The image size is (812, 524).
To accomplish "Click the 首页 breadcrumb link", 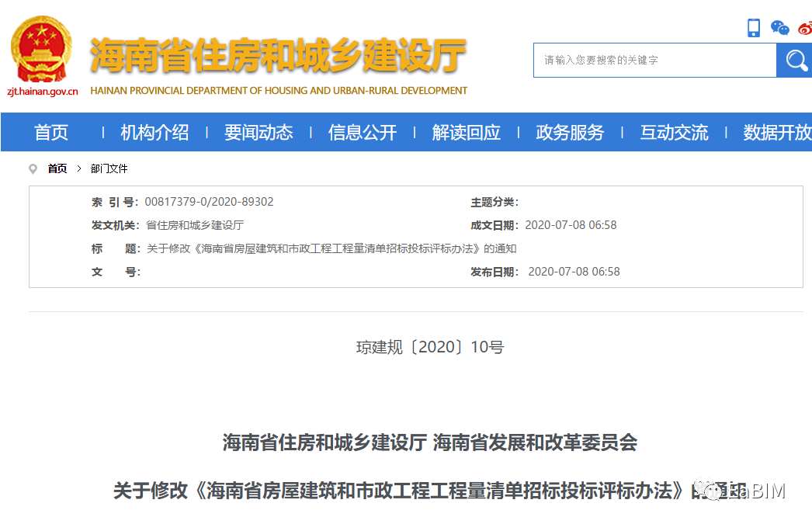I will (x=57, y=169).
